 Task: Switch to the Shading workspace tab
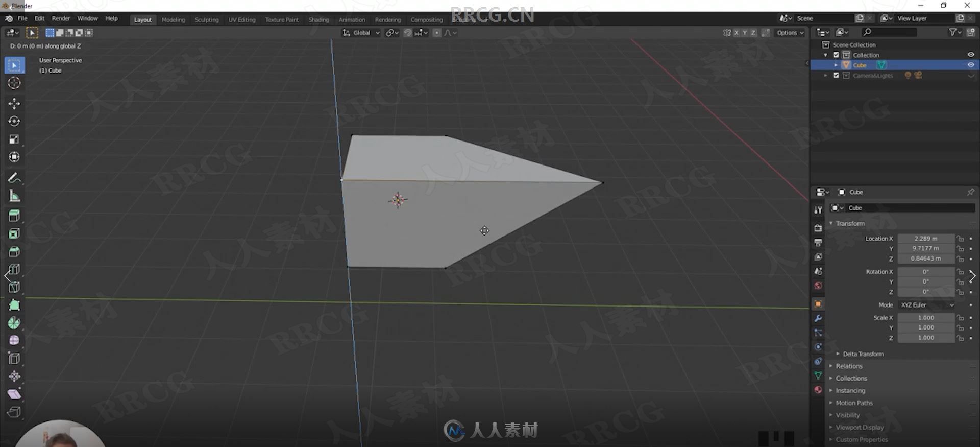coord(318,20)
